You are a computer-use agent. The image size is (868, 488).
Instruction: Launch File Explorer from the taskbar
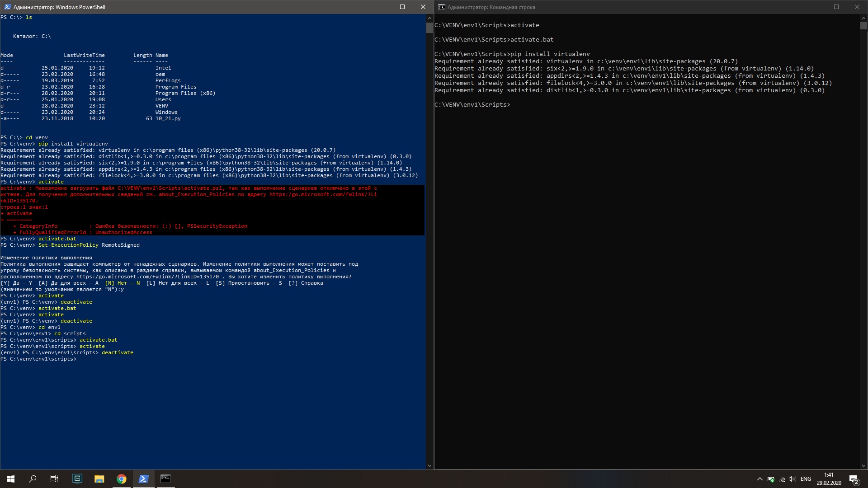click(x=99, y=479)
